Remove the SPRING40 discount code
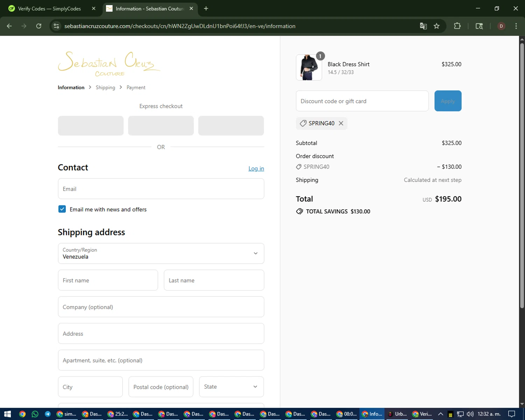Image resolution: width=525 pixels, height=420 pixels. tap(341, 123)
